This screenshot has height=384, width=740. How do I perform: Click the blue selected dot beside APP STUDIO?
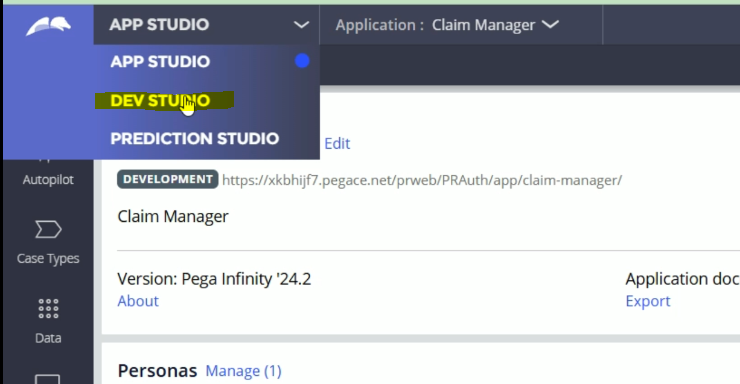click(x=302, y=61)
